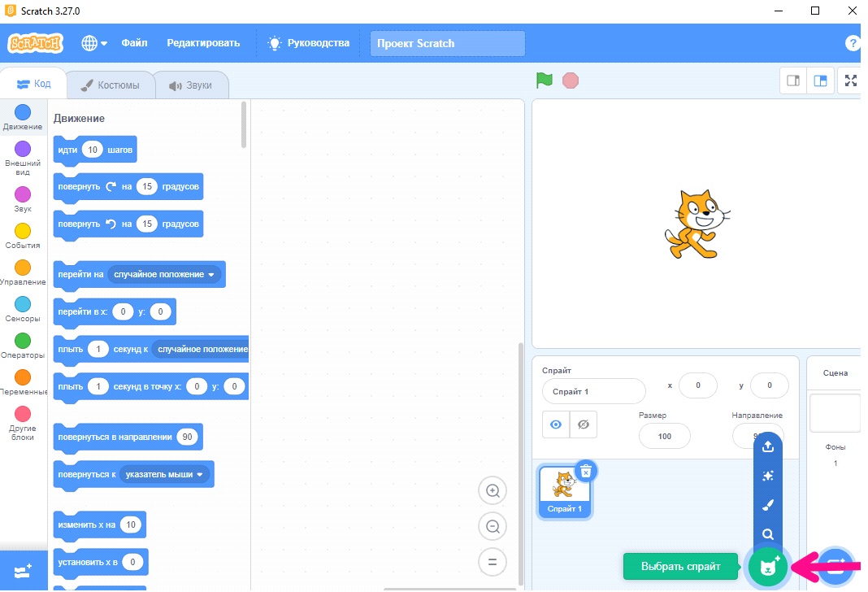The image size is (868, 592).
Task: Expand указатель мыши dropdown
Action: click(x=164, y=474)
